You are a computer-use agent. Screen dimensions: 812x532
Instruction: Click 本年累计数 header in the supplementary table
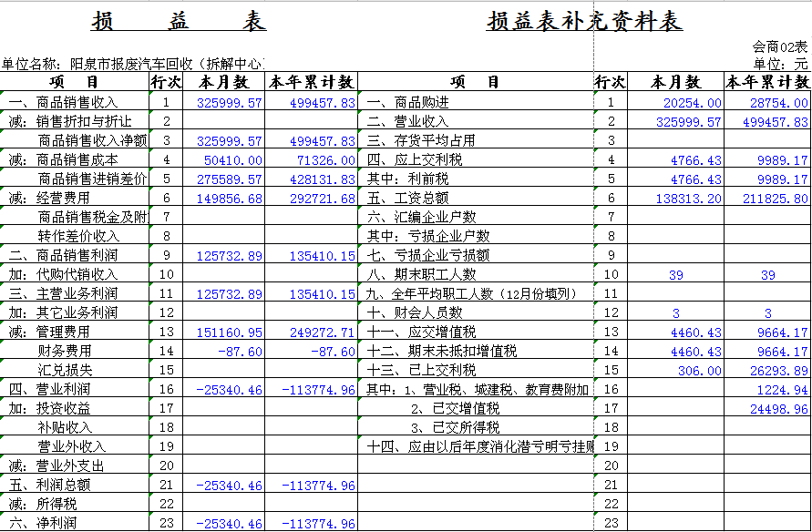pyautogui.click(x=767, y=82)
